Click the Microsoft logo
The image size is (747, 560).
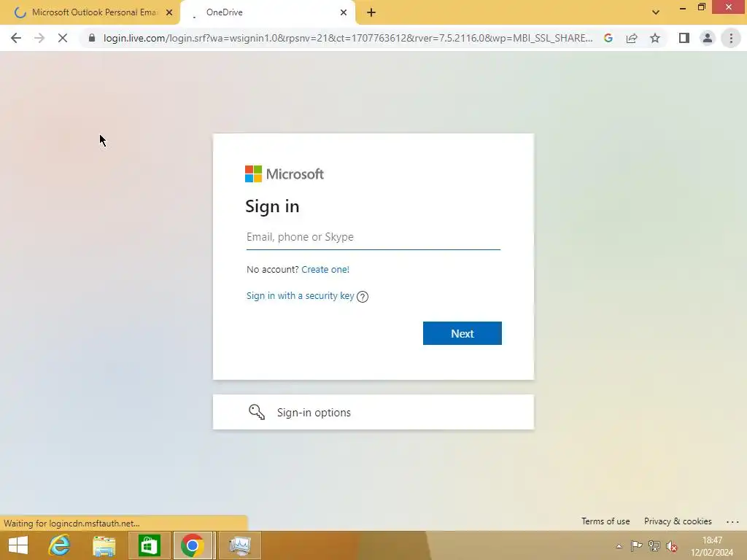coord(285,174)
